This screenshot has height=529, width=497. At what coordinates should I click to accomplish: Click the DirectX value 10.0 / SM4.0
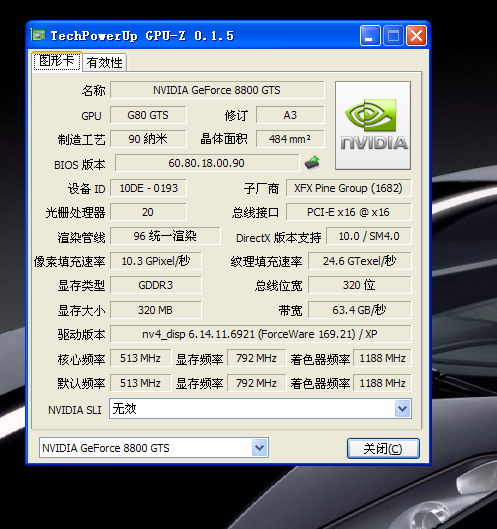point(369,236)
